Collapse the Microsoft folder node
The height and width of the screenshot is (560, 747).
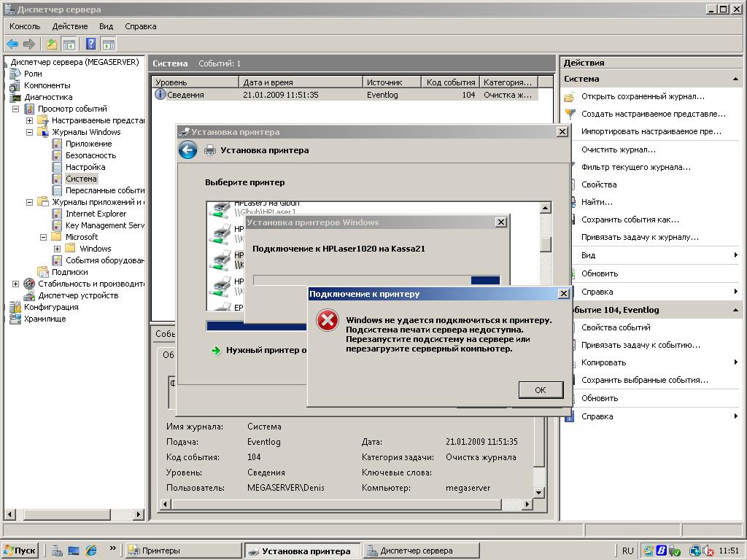pos(43,237)
